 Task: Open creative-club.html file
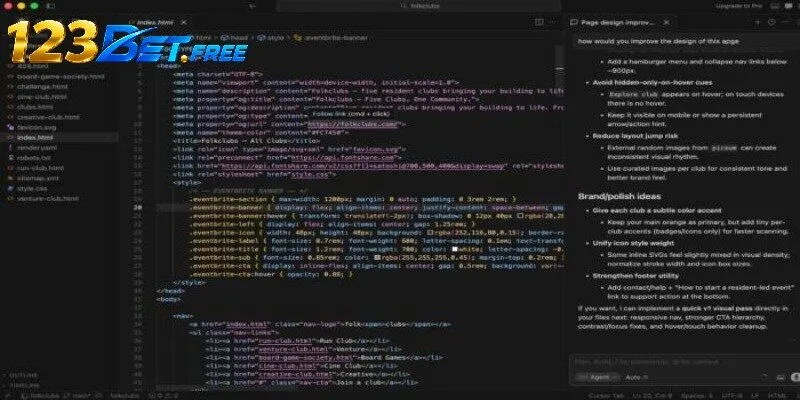(x=48, y=117)
